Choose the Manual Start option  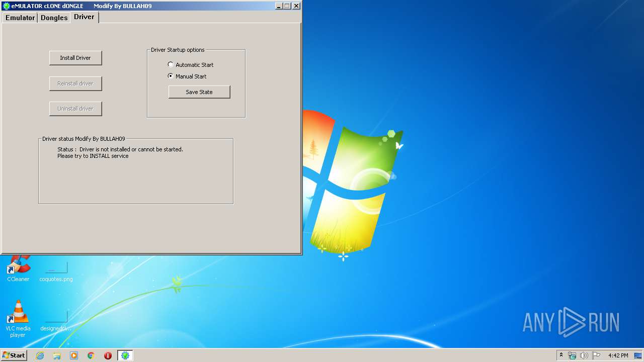point(187,76)
